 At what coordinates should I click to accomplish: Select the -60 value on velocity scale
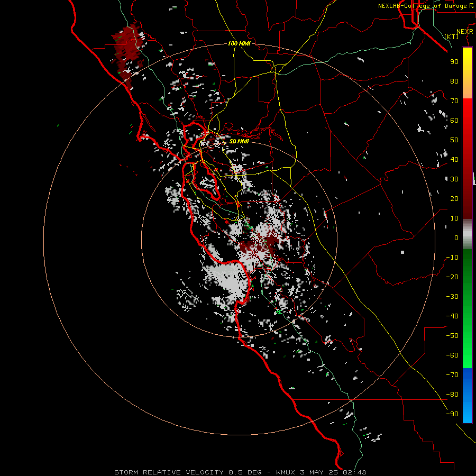click(x=452, y=355)
